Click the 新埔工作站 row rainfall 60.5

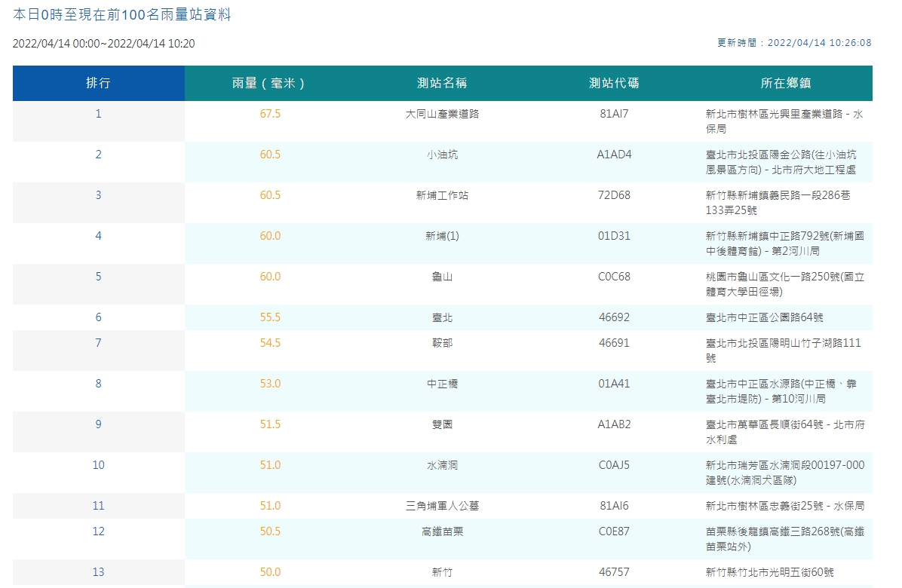(270, 195)
